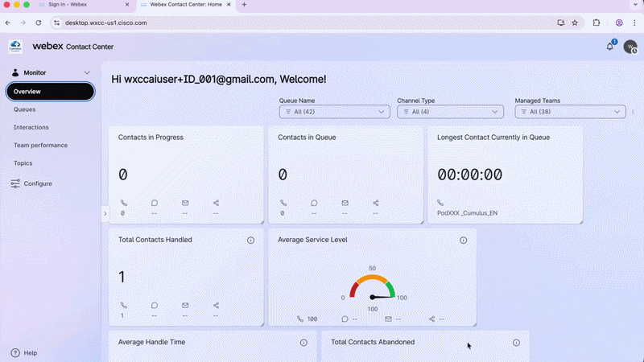This screenshot has height=362, width=644.
Task: Bookmark this page with star icon
Action: 575,23
